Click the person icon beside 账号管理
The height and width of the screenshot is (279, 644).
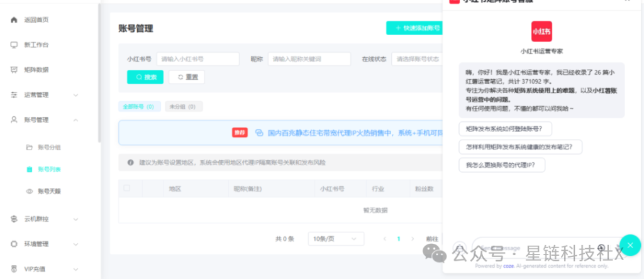click(14, 120)
